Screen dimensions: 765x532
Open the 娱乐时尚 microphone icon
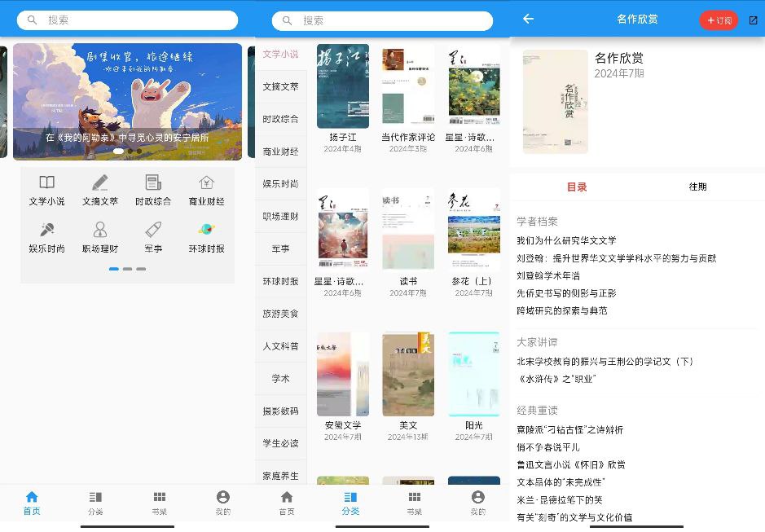pyautogui.click(x=46, y=230)
